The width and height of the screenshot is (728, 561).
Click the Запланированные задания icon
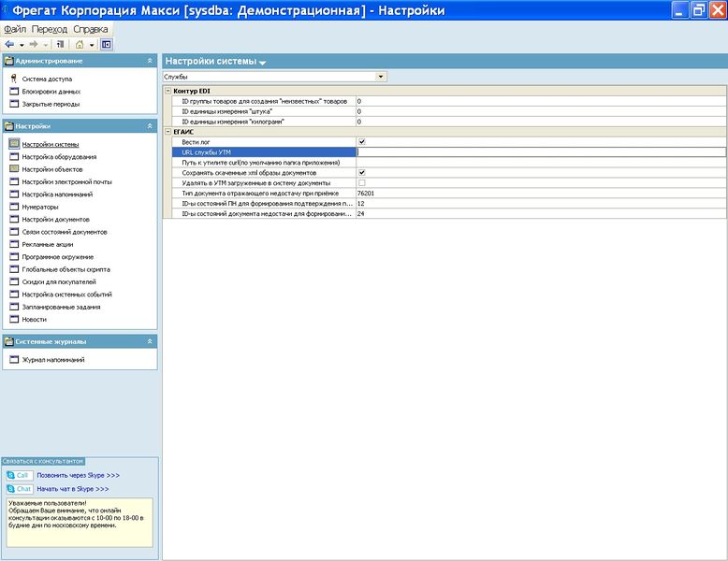point(14,307)
